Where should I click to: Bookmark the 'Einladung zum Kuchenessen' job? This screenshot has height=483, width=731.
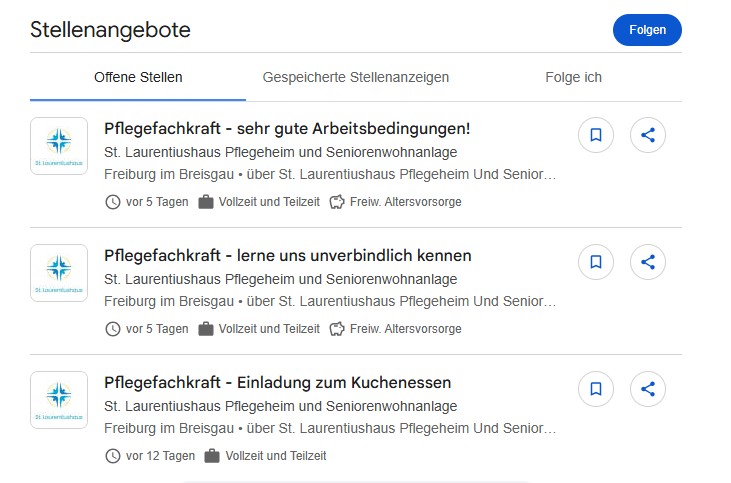point(596,390)
